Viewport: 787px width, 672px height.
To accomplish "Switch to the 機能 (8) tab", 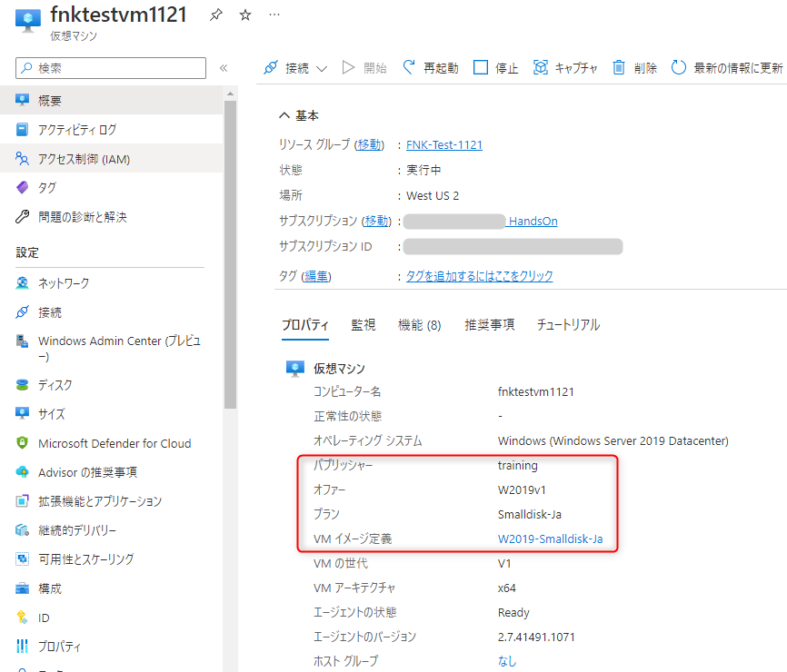I will (x=420, y=325).
